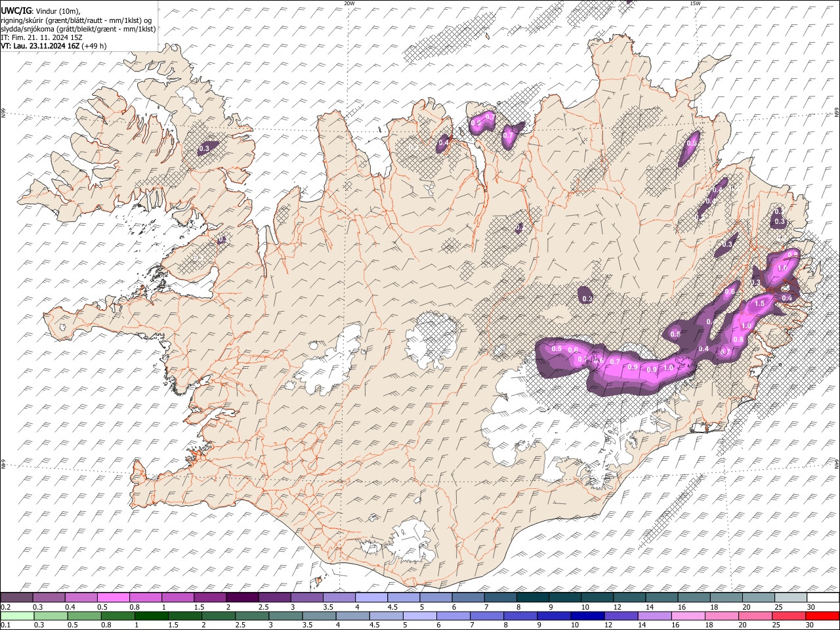
Task: Click the '0.1' label in the bottom legend row
Action: click(x=5, y=625)
